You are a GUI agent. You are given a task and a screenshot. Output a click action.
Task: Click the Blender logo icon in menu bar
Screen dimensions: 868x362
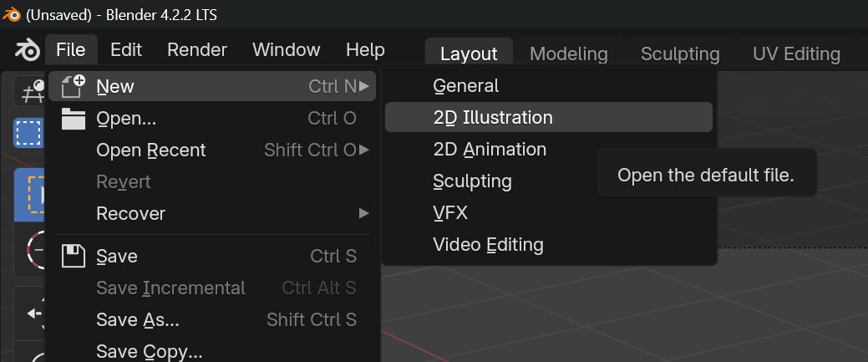click(x=26, y=50)
